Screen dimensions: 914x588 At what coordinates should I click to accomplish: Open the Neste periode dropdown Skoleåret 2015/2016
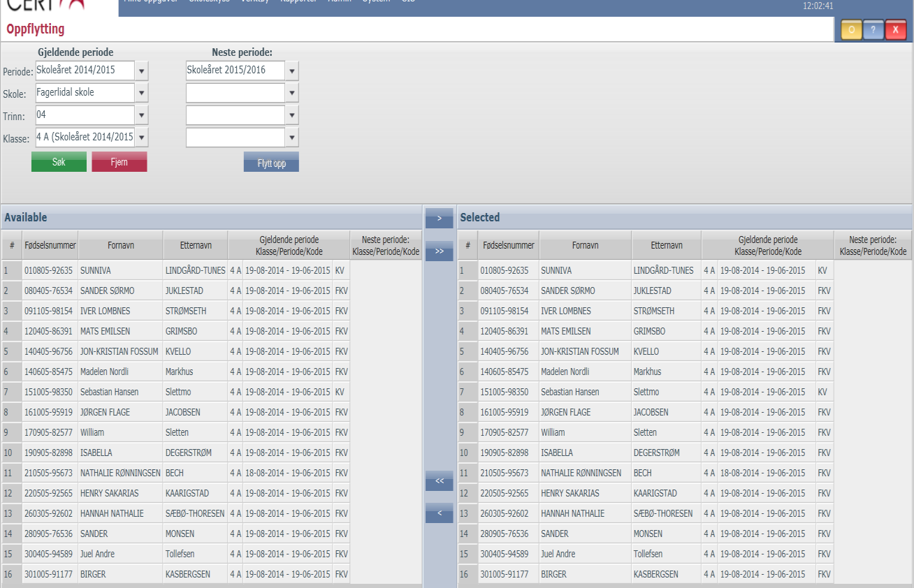coord(292,71)
